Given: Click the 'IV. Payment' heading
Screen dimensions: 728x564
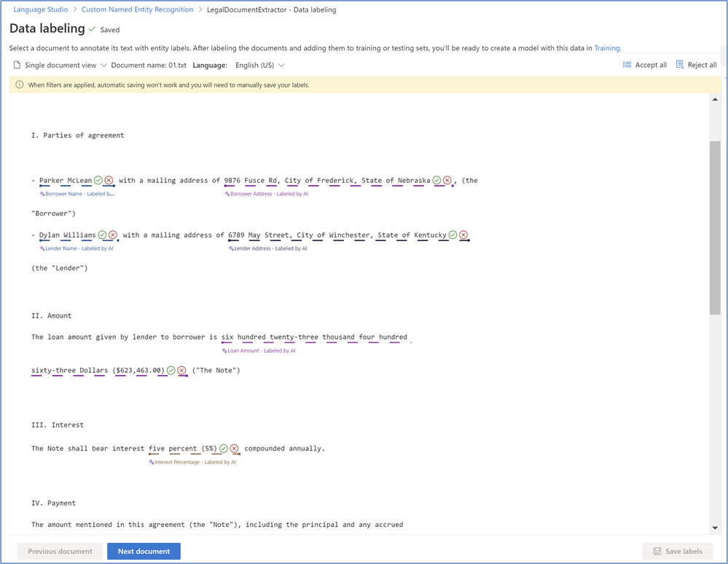Looking at the screenshot, I should click(53, 503).
